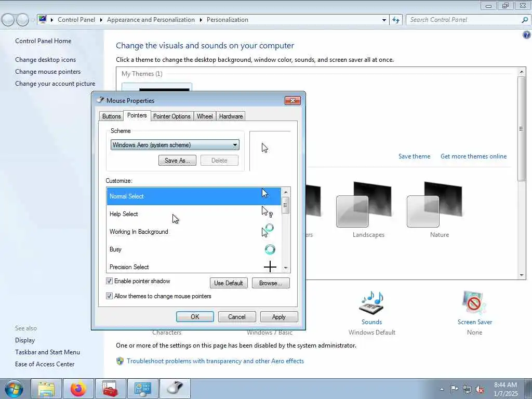The image size is (532, 399).
Task: Open the Display link under See also
Action: click(25, 340)
